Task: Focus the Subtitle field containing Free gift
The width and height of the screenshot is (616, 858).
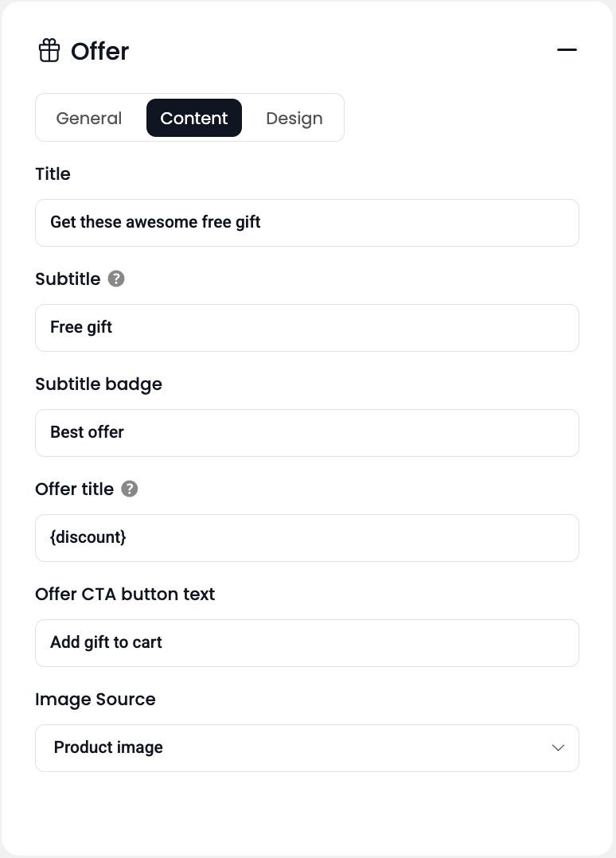Action: click(307, 328)
